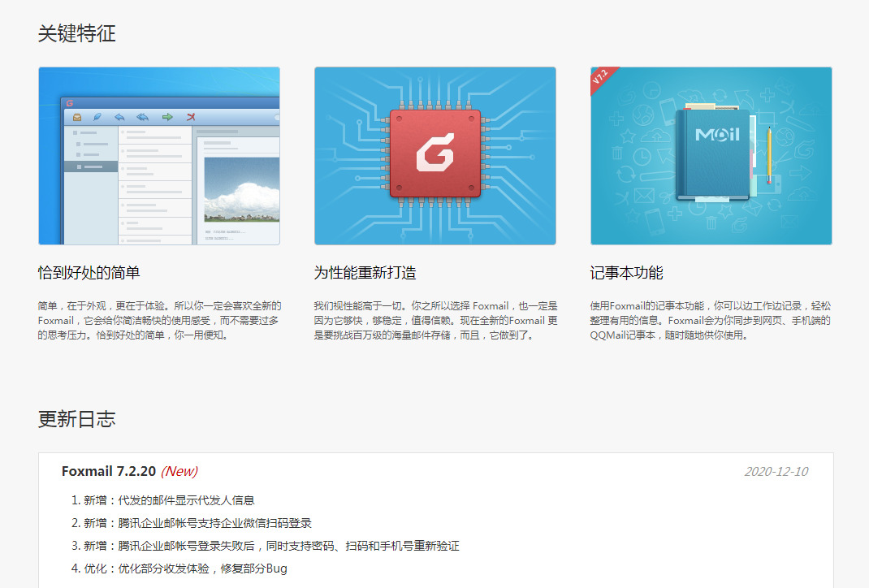The height and width of the screenshot is (588, 869).
Task: Click the heading 为性能重新打造
Action: pos(365,273)
